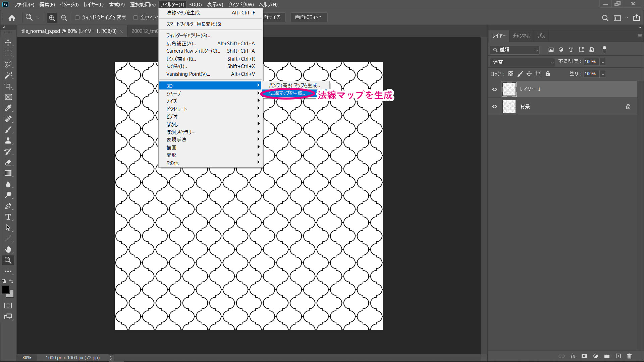644x362 pixels.
Task: Click the 画面にフィット button
Action: click(x=308, y=17)
